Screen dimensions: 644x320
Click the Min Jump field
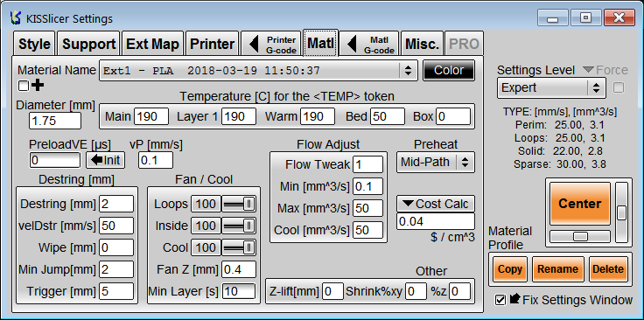point(116,269)
